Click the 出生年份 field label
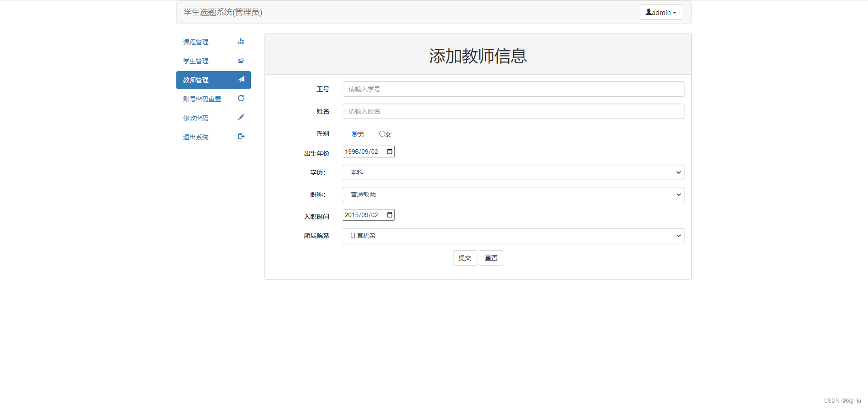Screen dimensions: 868x408 (316, 153)
